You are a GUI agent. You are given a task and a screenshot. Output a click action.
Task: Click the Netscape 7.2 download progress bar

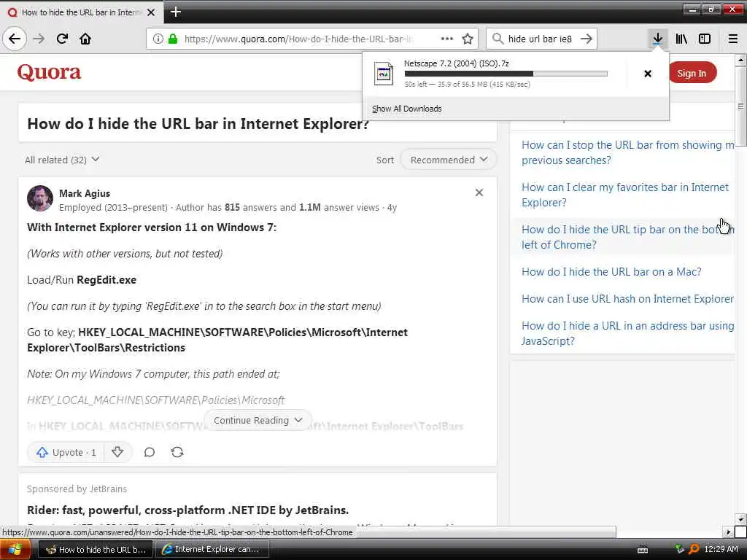(506, 74)
